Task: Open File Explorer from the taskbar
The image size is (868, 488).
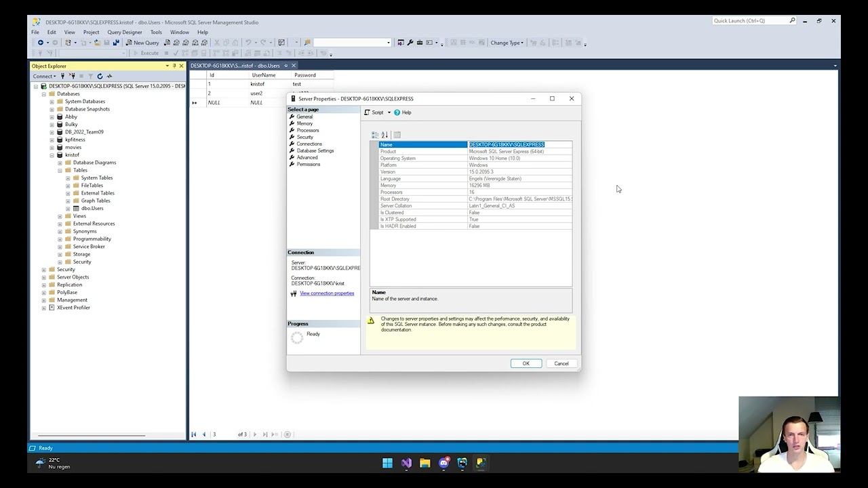Action: coord(425,463)
